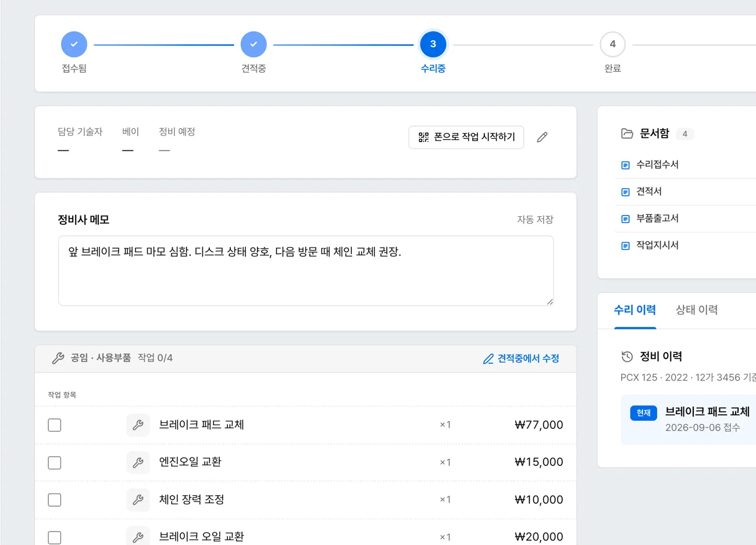Check the 브레이크 패드 교체 task checkbox
Viewport: 756px width, 545px height.
tap(55, 425)
